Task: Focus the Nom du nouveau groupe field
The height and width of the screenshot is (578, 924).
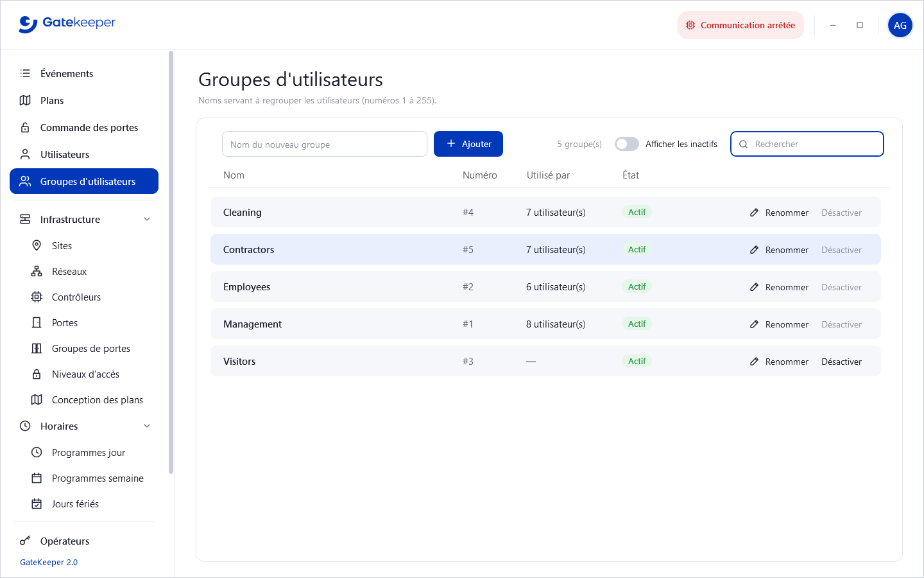Action: [325, 144]
